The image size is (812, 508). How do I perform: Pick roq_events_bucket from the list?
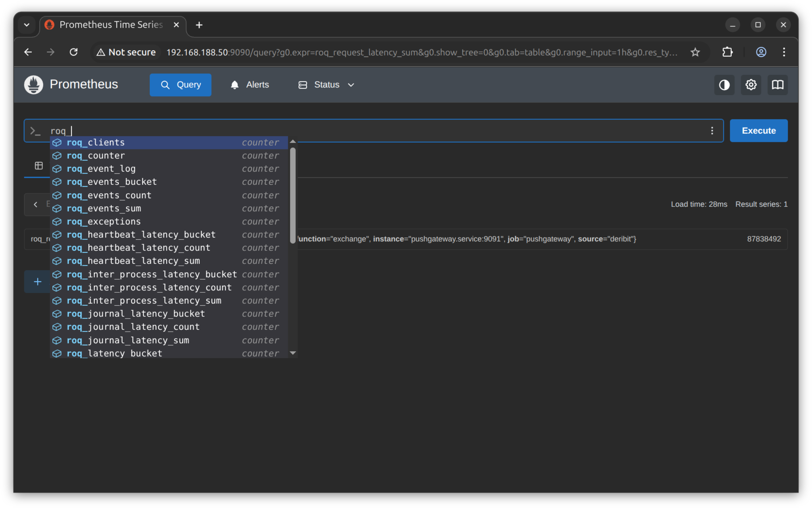169,182
